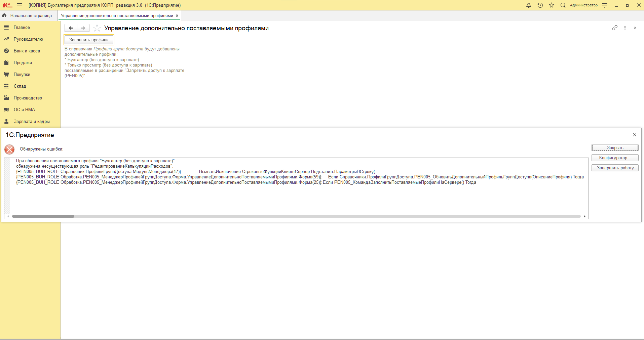The height and width of the screenshot is (340, 644).
Task: Open global search magnifier
Action: pos(563,5)
